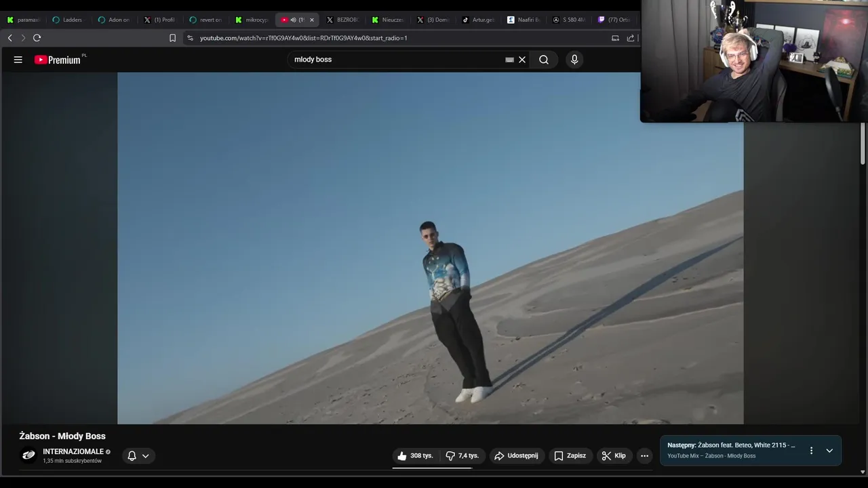Click the Żabson - Młody Boss video title
The image size is (868, 488).
pyautogui.click(x=62, y=436)
